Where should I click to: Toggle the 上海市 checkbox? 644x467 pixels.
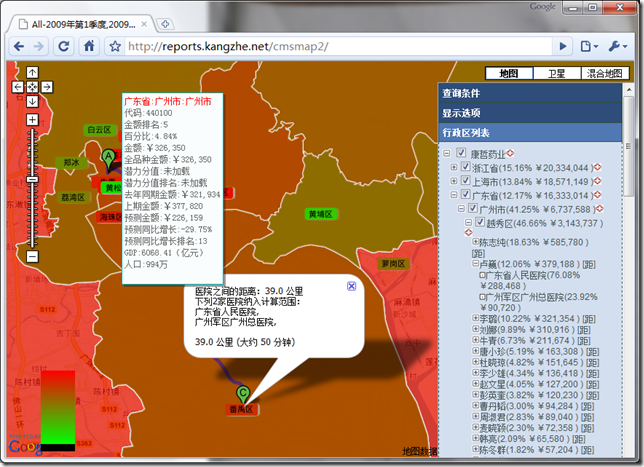[x=465, y=180]
